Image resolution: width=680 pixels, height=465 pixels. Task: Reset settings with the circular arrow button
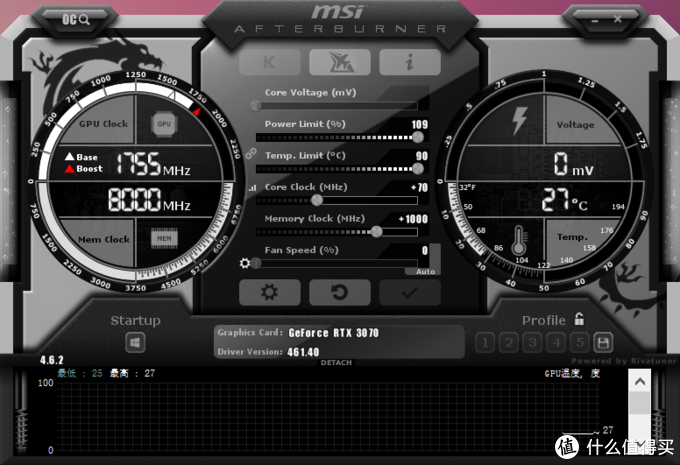click(340, 292)
